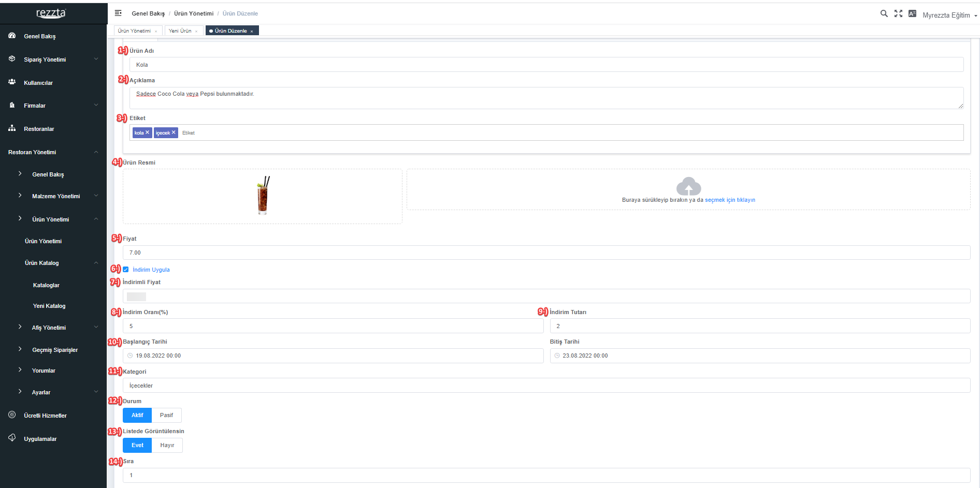The height and width of the screenshot is (488, 980).
Task: Set Durum to Aktif
Action: pos(137,415)
